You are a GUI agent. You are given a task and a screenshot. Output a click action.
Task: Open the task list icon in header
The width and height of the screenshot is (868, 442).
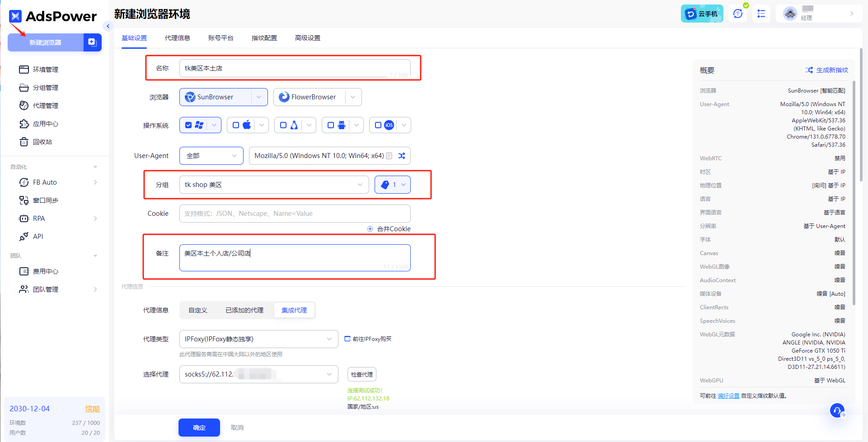coord(761,14)
